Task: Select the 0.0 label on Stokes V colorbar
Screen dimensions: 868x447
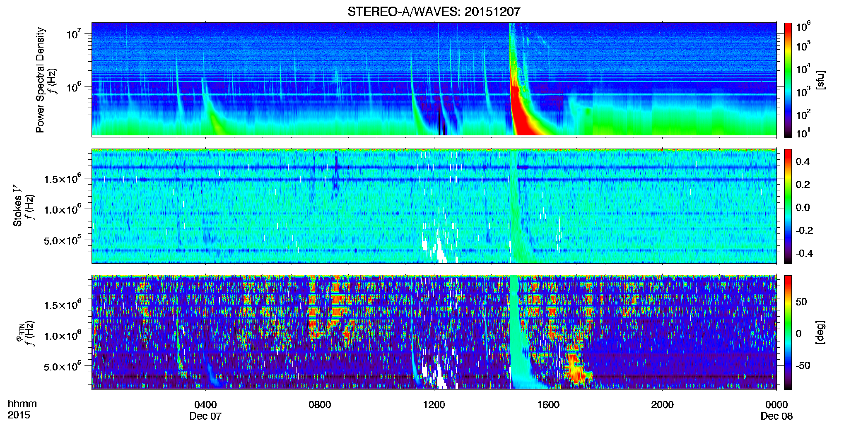Action: 803,207
